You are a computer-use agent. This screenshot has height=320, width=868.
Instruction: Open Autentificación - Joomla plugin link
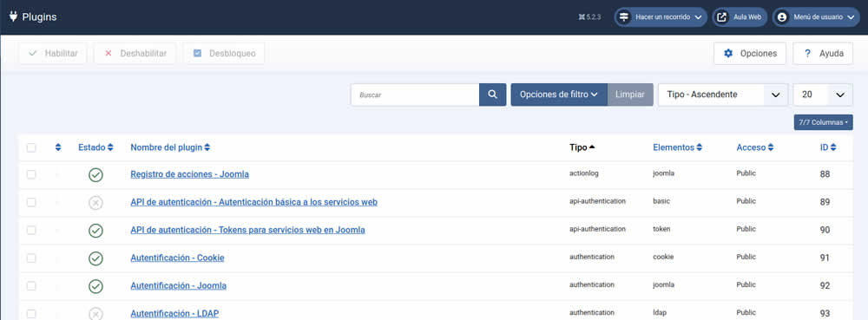(178, 285)
